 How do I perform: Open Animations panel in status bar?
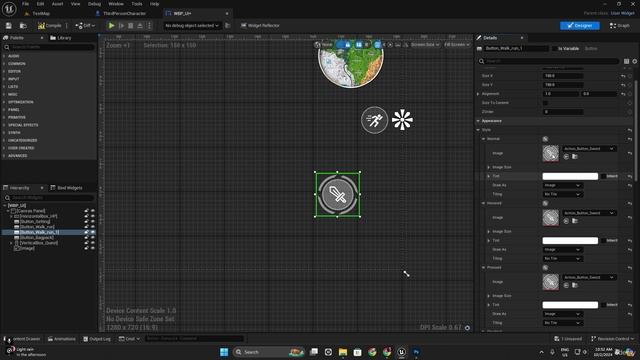pos(62,339)
